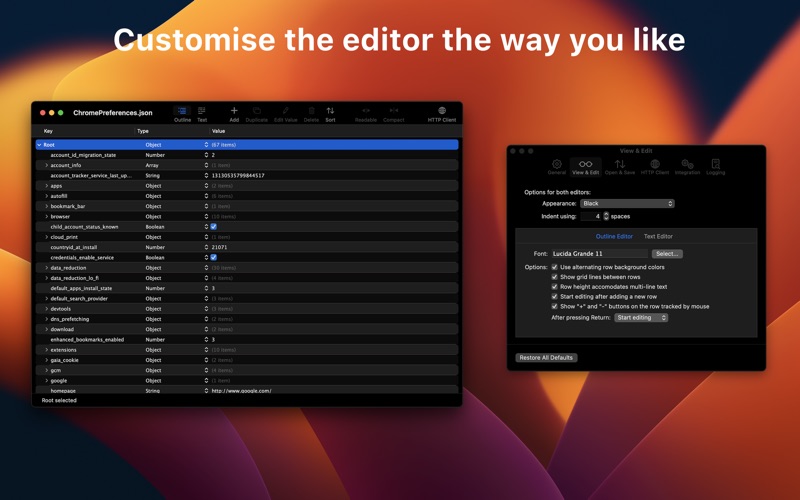Click the font Select... button
The image size is (800, 500).
tap(667, 254)
